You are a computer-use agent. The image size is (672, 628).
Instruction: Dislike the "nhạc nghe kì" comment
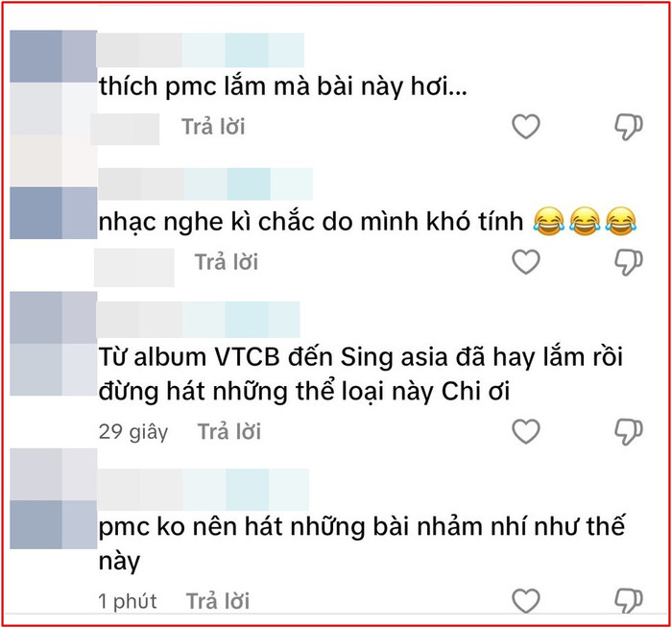[x=628, y=262]
